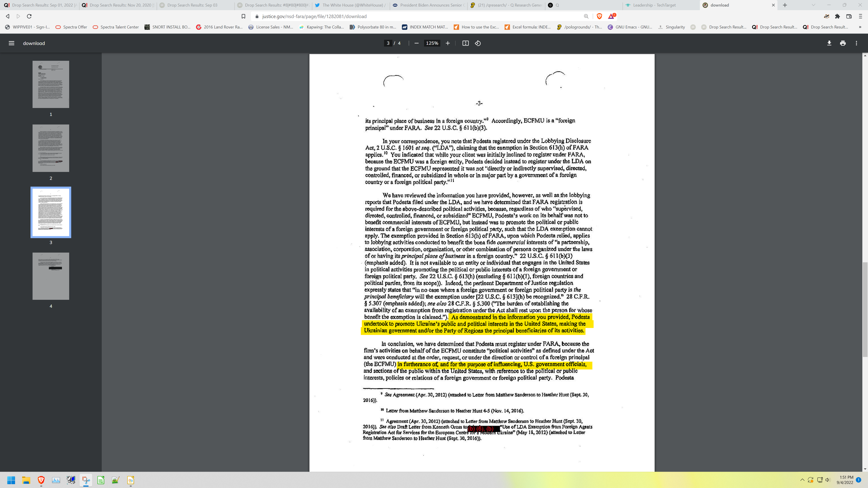Viewport: 868px width, 488px height.
Task: Open Brave Rewards triangle icon
Action: tap(611, 16)
